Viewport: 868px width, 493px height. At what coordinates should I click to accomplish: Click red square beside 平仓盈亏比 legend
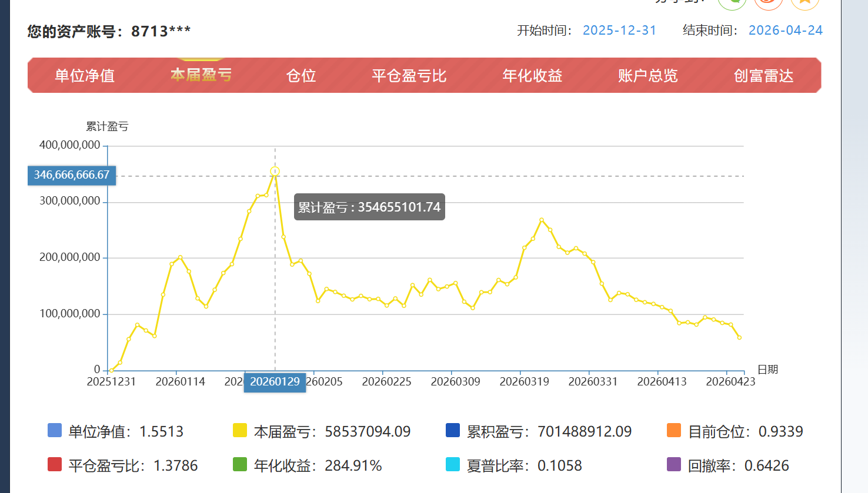(55, 465)
